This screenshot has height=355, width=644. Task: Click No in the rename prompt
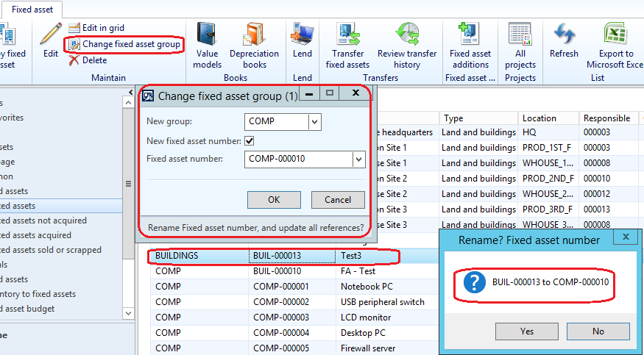598,331
